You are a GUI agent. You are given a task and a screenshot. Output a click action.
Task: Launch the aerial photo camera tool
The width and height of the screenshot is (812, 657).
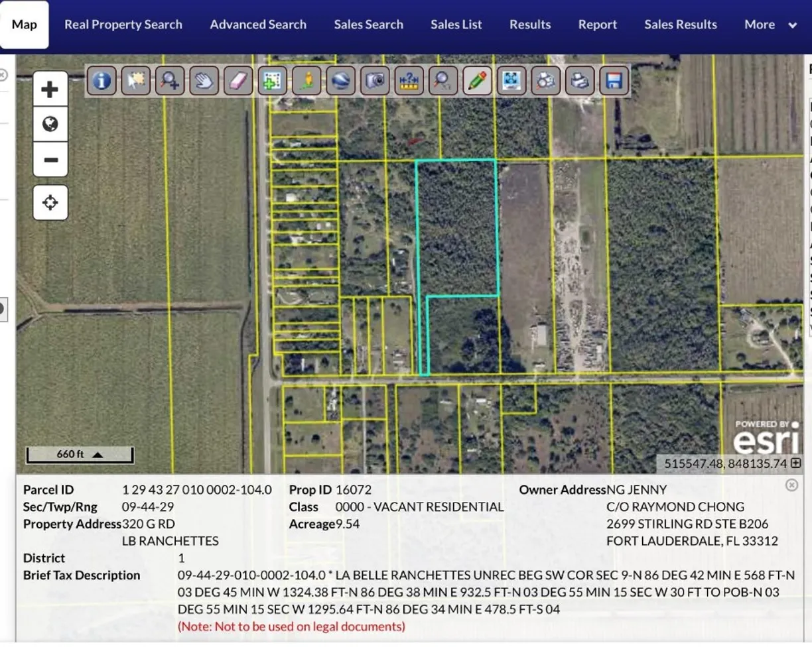point(375,81)
